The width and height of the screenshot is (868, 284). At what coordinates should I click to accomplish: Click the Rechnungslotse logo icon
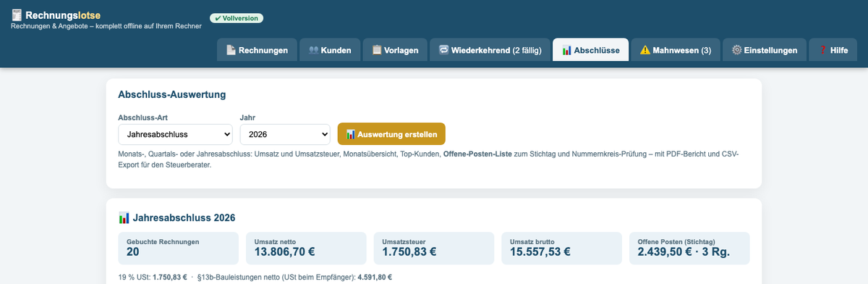(x=16, y=14)
